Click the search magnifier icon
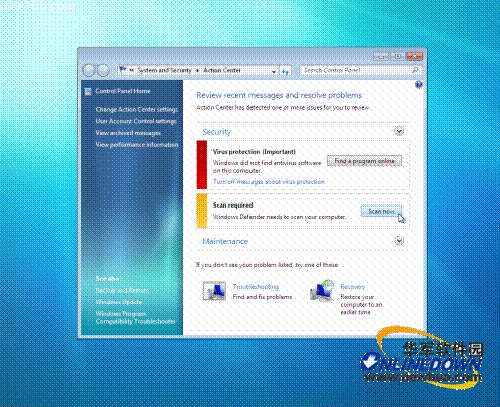Image resolution: width=500 pixels, height=407 pixels. [x=415, y=70]
